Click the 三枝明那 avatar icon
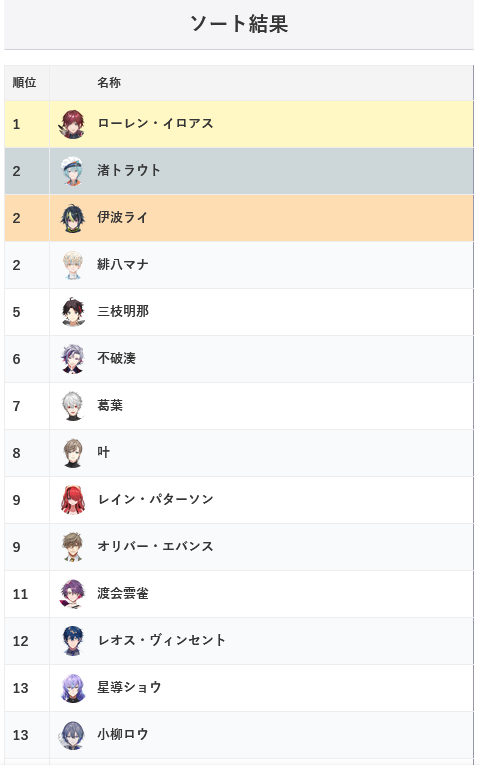 pyautogui.click(x=73, y=312)
